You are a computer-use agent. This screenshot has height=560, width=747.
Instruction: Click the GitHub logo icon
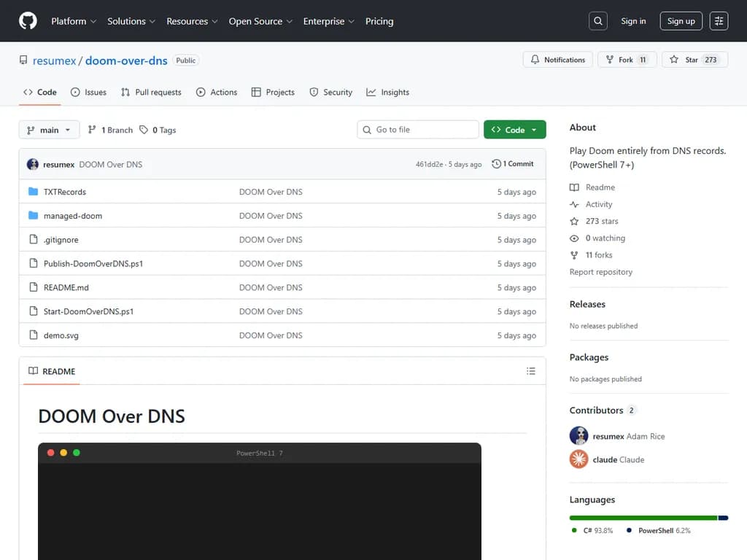coord(28,21)
